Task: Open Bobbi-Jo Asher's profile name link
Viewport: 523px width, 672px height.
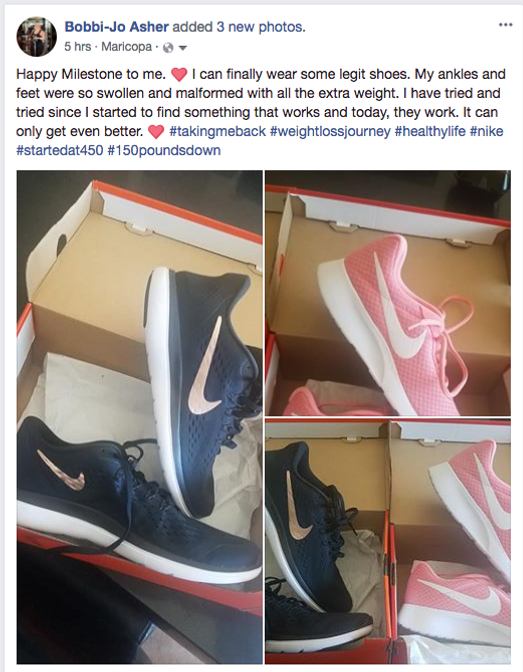Action: 117,27
